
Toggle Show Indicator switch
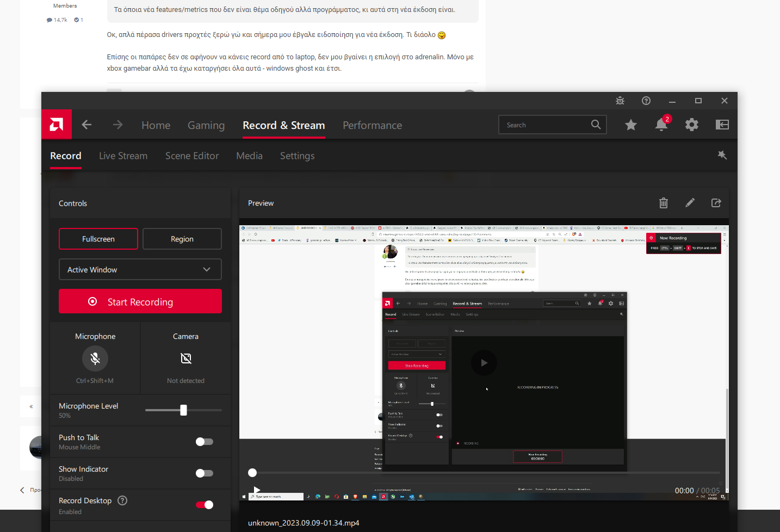coord(205,473)
